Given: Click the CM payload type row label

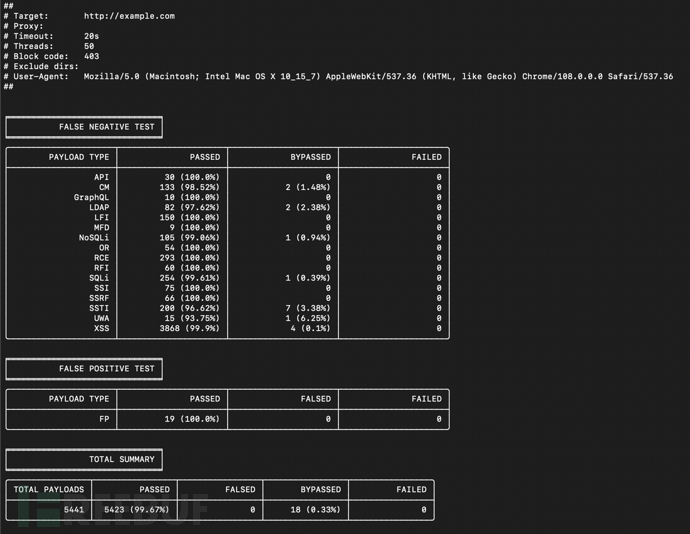Looking at the screenshot, I should click(x=104, y=188).
